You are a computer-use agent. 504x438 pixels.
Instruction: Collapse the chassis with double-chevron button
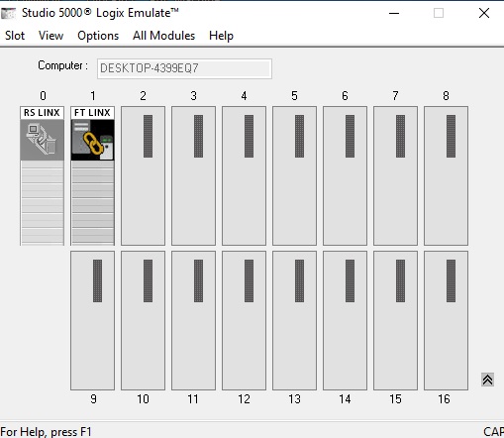coord(487,380)
